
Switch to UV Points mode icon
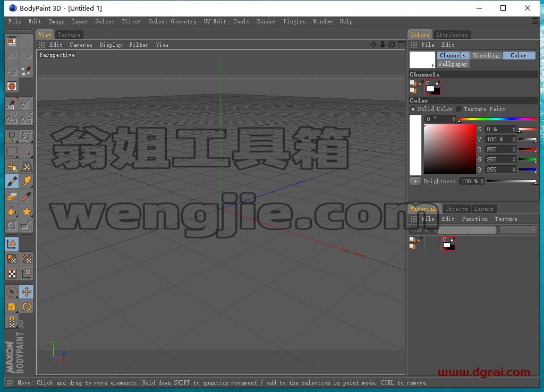(27, 259)
